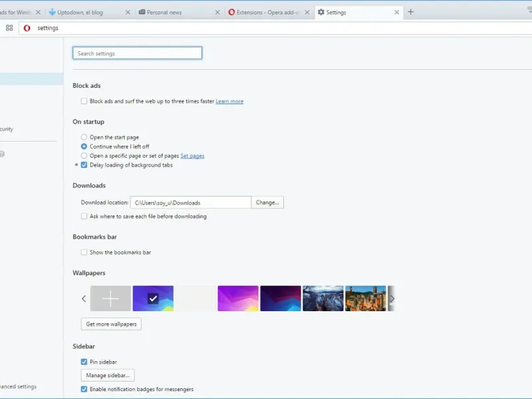
Task: Close the Extensions - Opera add-ons tab
Action: [x=307, y=12]
